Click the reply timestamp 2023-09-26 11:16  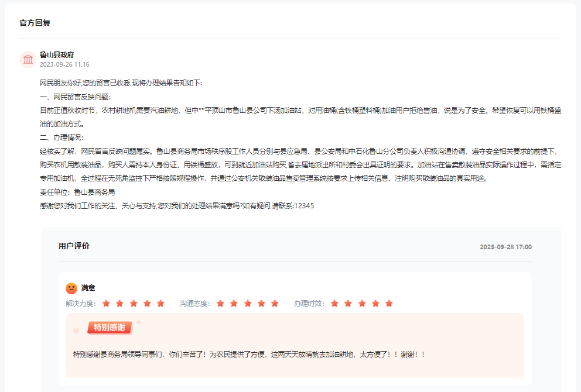64,64
